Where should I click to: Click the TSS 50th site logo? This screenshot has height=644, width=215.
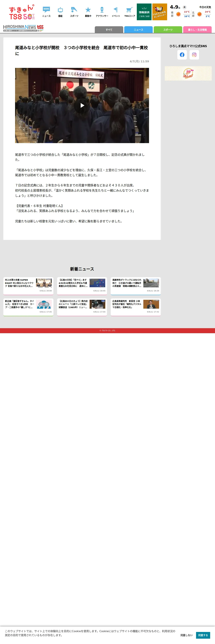22,12
